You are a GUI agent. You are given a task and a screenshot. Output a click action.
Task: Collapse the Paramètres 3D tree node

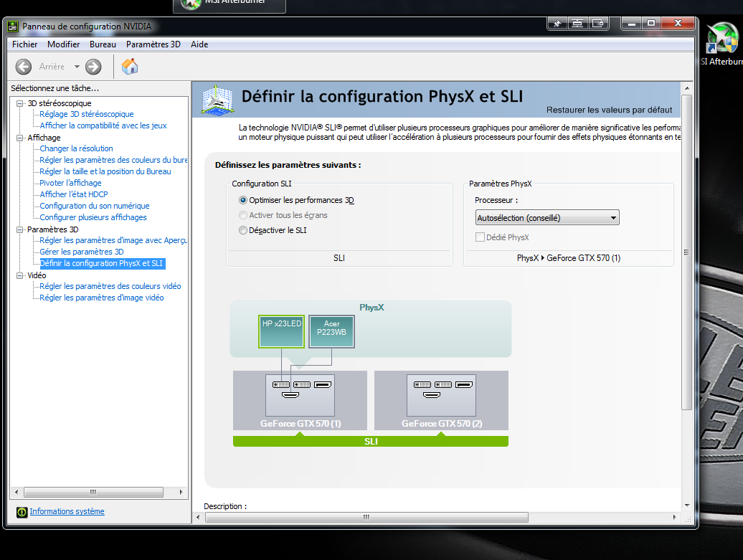click(x=20, y=229)
